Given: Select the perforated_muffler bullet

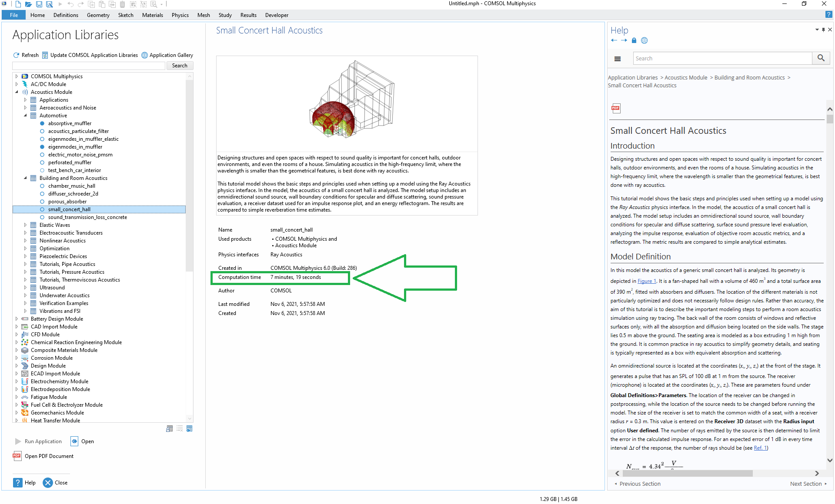Looking at the screenshot, I should [x=42, y=162].
